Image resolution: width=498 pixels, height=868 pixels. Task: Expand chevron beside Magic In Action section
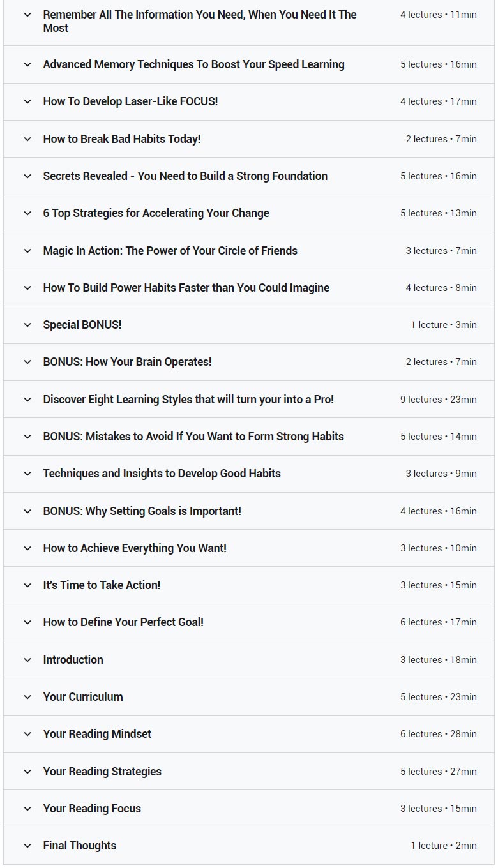(27, 251)
